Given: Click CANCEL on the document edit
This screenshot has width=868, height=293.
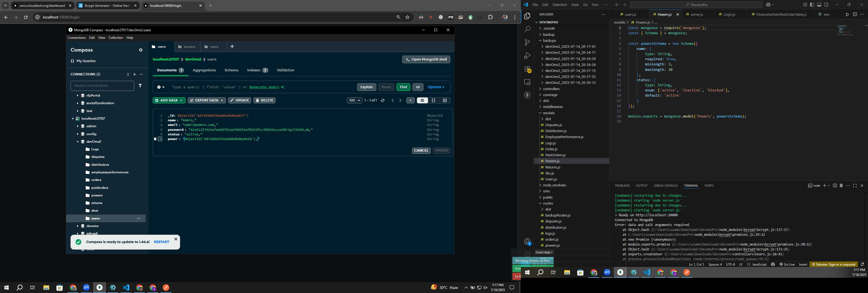Looking at the screenshot, I should (x=421, y=151).
